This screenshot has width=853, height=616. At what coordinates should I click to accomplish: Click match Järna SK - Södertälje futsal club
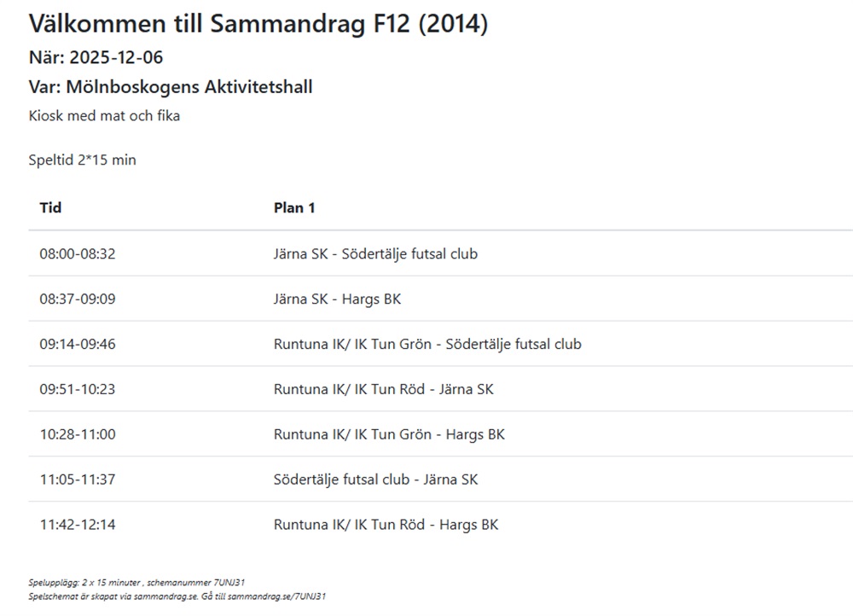[x=375, y=253]
